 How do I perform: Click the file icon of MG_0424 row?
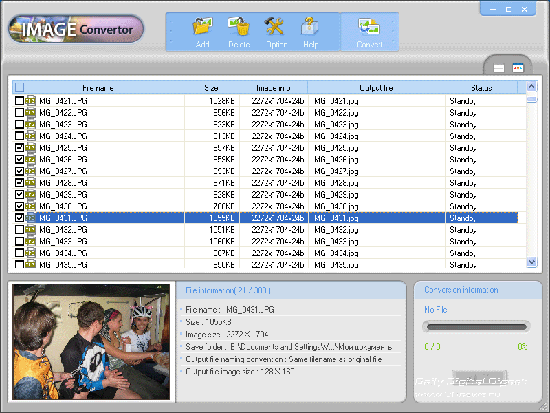point(31,136)
